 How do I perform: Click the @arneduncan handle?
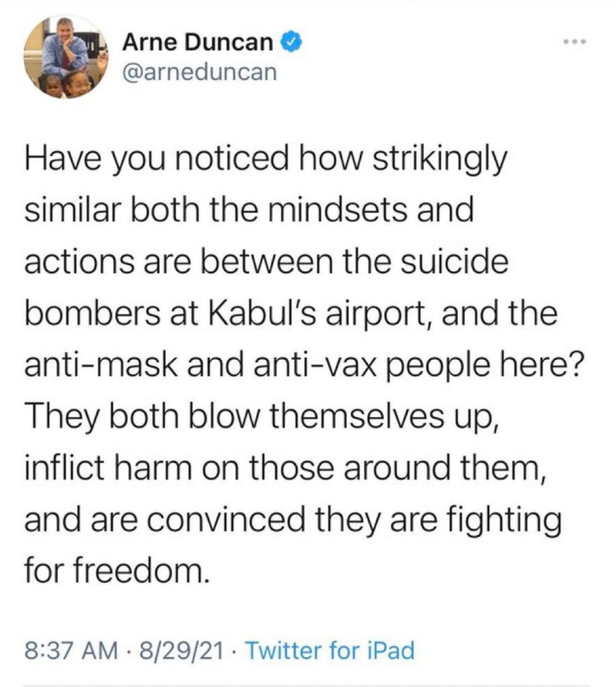coord(199,72)
